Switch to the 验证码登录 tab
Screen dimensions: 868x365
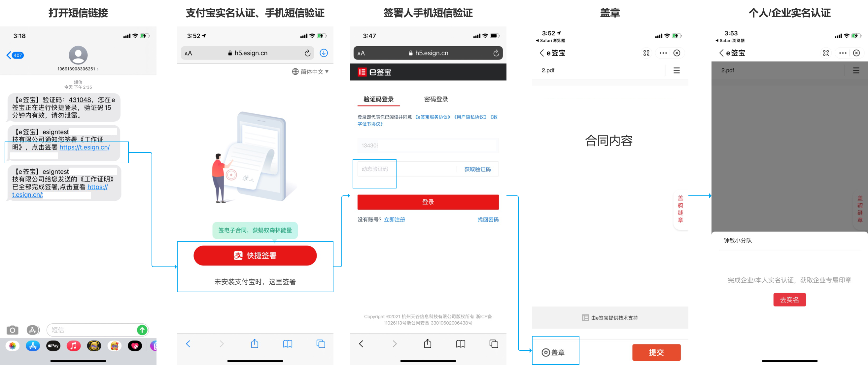tap(378, 99)
